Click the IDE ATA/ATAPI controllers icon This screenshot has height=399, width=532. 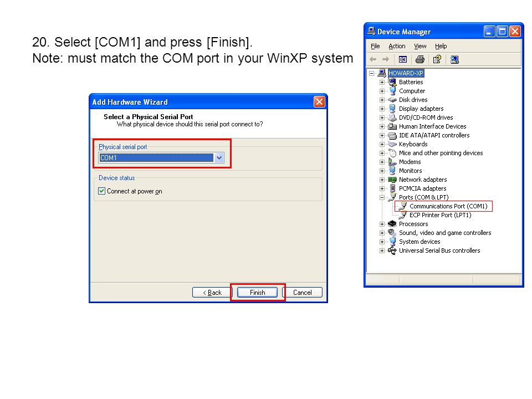coord(392,135)
